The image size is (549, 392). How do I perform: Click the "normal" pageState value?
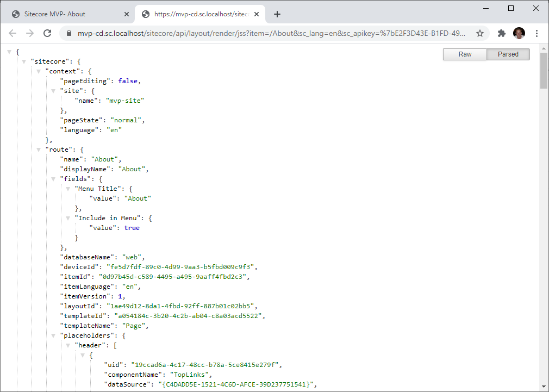(126, 120)
